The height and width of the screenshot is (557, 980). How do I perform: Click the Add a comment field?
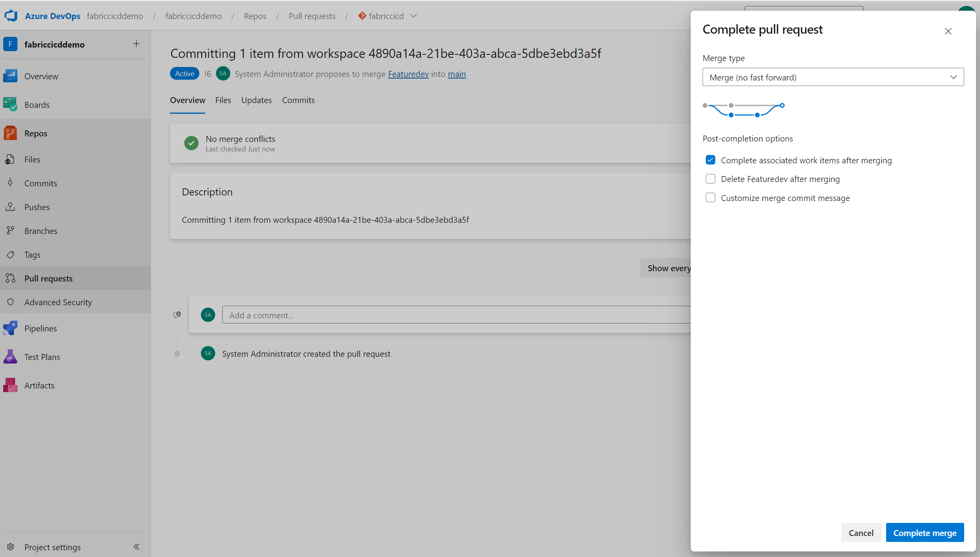coord(457,315)
